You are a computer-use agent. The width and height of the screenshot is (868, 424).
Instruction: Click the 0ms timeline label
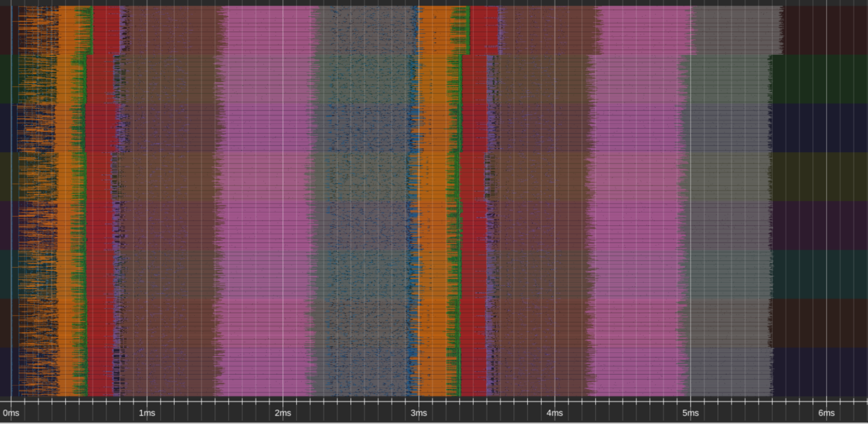(x=11, y=413)
